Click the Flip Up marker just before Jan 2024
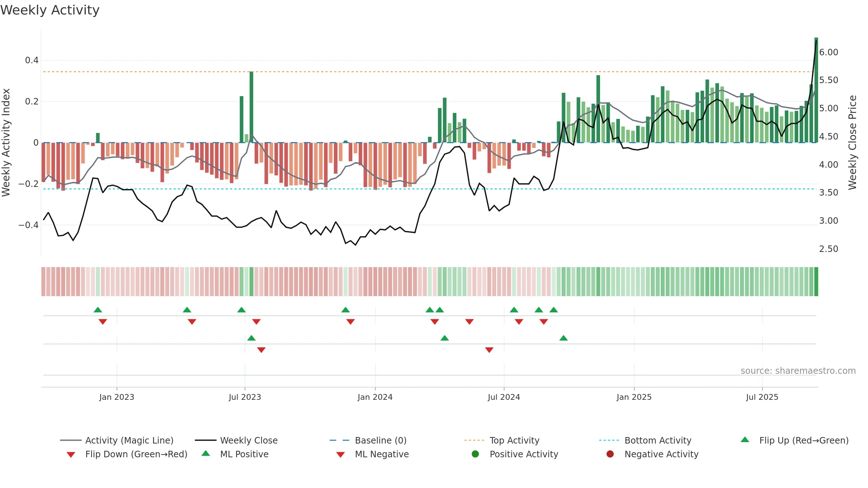 [x=345, y=310]
